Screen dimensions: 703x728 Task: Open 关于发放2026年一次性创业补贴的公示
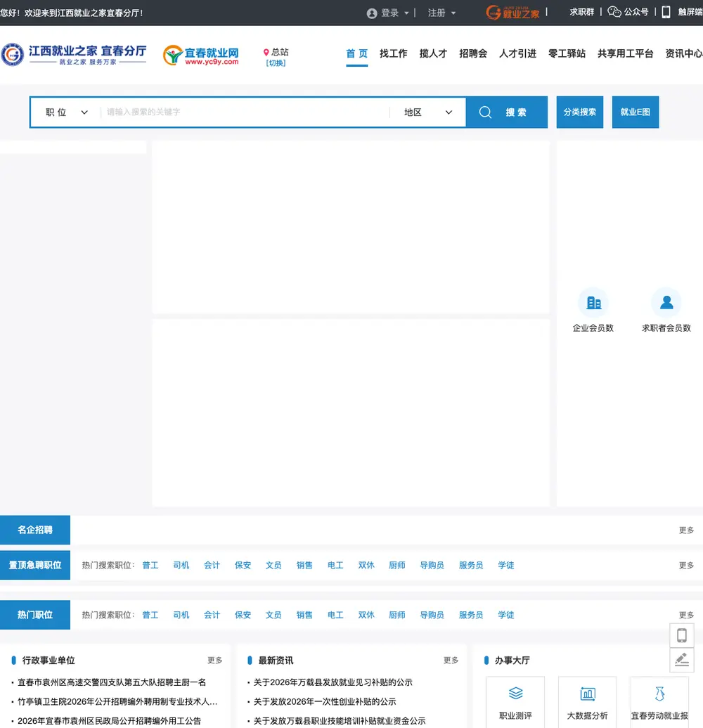click(x=325, y=701)
